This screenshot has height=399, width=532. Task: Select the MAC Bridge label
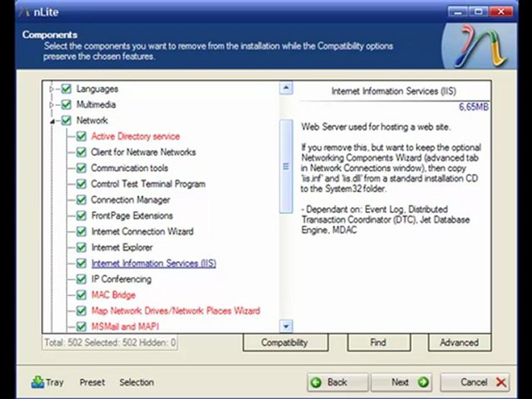[113, 295]
